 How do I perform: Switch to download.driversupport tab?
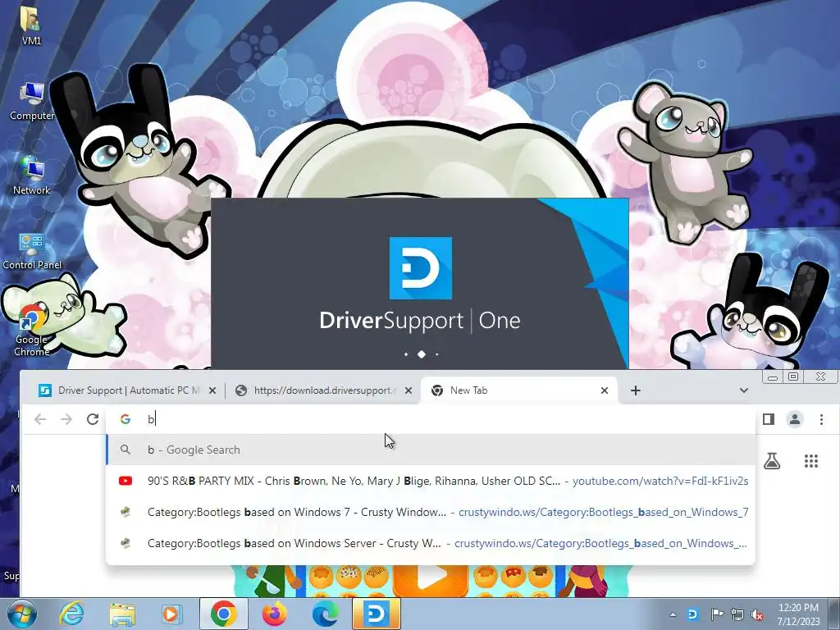[x=325, y=390]
